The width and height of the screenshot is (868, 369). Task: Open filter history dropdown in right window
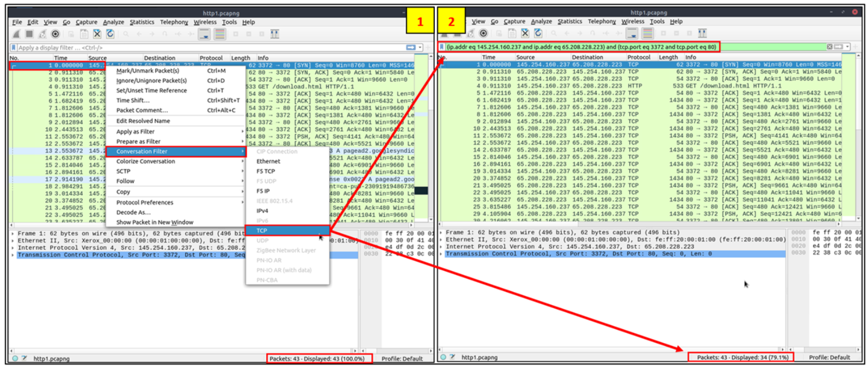pyautogui.click(x=847, y=47)
